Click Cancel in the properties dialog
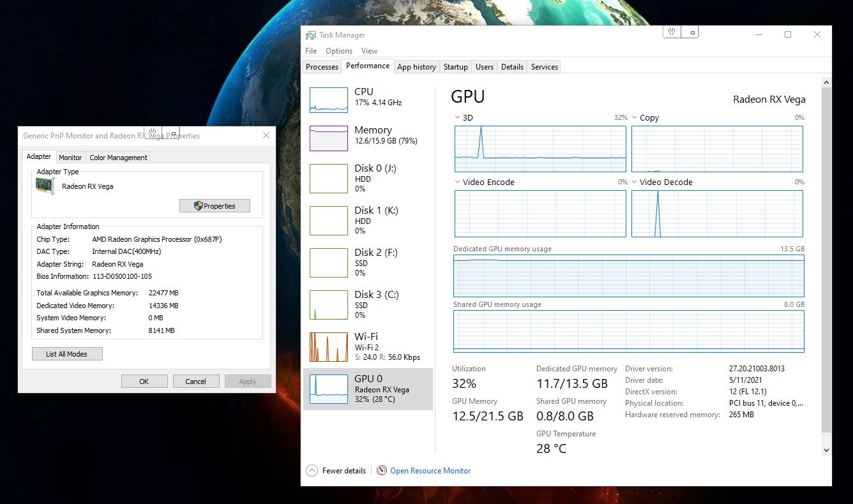The image size is (853, 504). [196, 382]
